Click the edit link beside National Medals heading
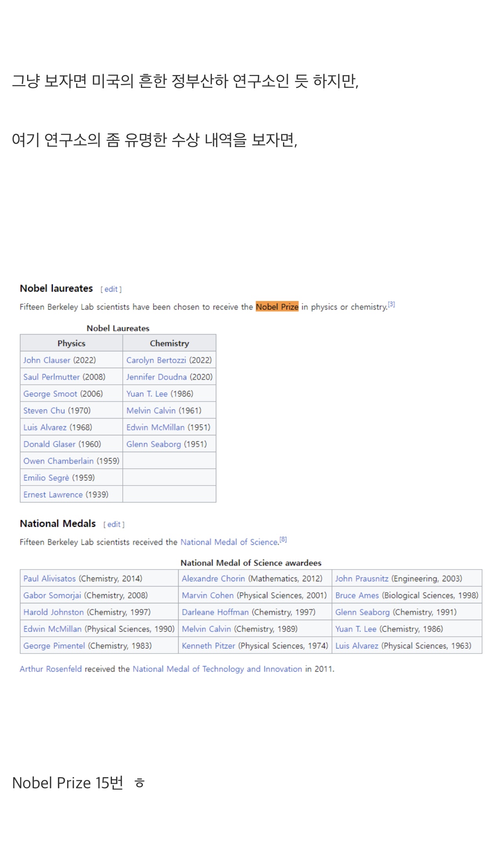This screenshot has height=849, width=504. tap(114, 524)
